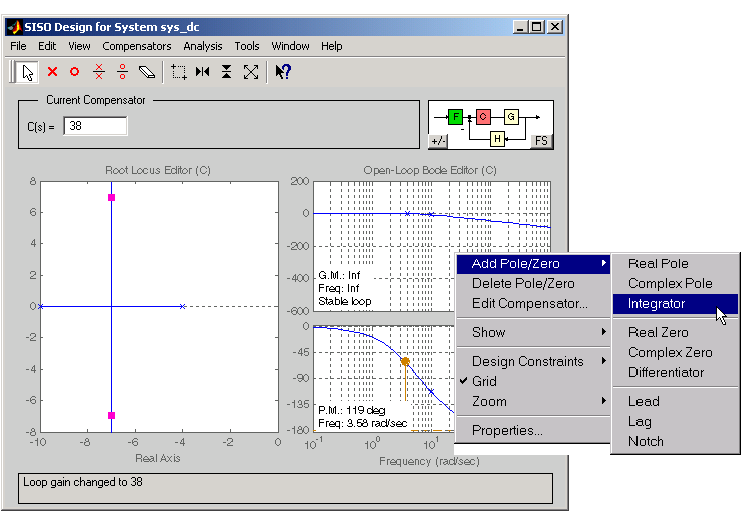Image resolution: width=750 pixels, height=513 pixels.
Task: Choose Delete Pole/Zero from context menu
Action: tap(533, 284)
